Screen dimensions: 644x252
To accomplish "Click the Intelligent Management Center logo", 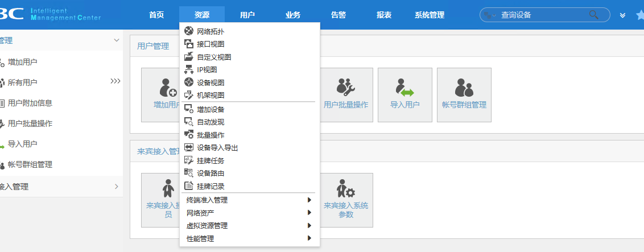I will tap(66, 14).
